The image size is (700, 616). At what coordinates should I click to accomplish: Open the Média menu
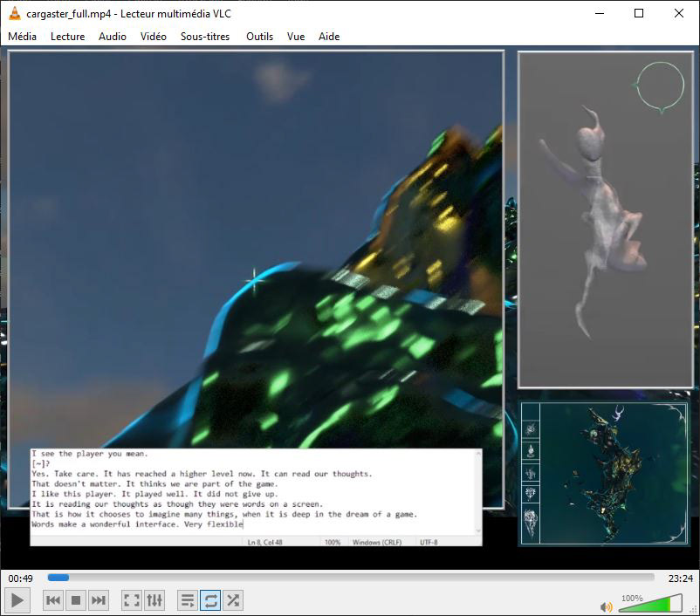coord(23,37)
